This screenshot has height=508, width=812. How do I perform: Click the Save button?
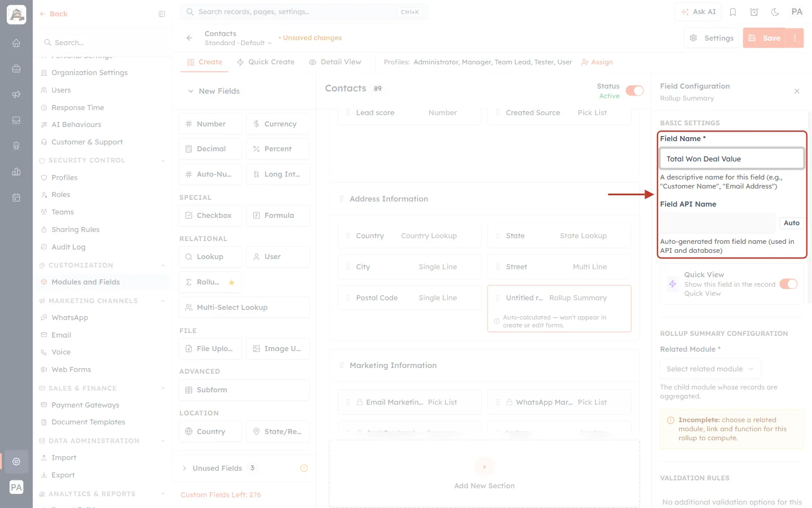coord(765,38)
